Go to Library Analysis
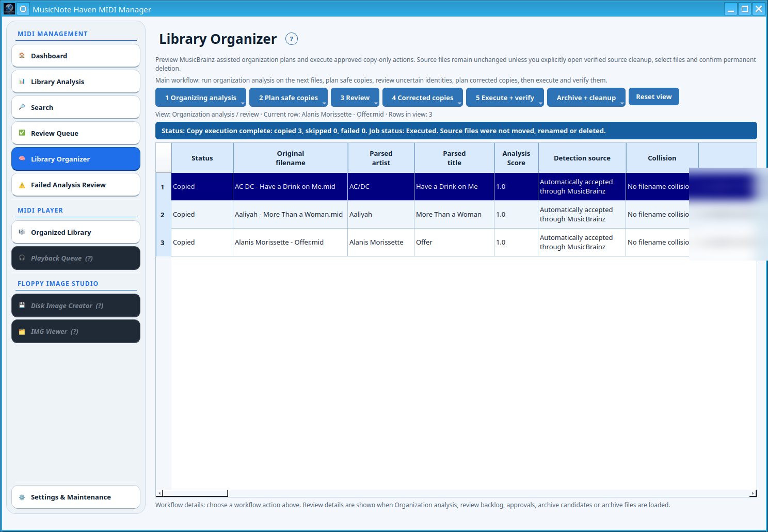Screen dimensions: 768x532 76,82
